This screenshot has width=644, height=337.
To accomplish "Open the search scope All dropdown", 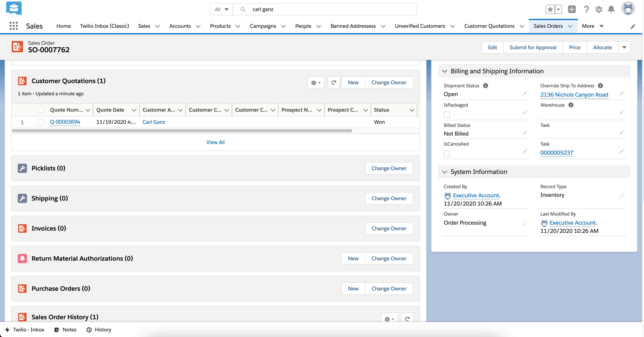I will pos(222,9).
